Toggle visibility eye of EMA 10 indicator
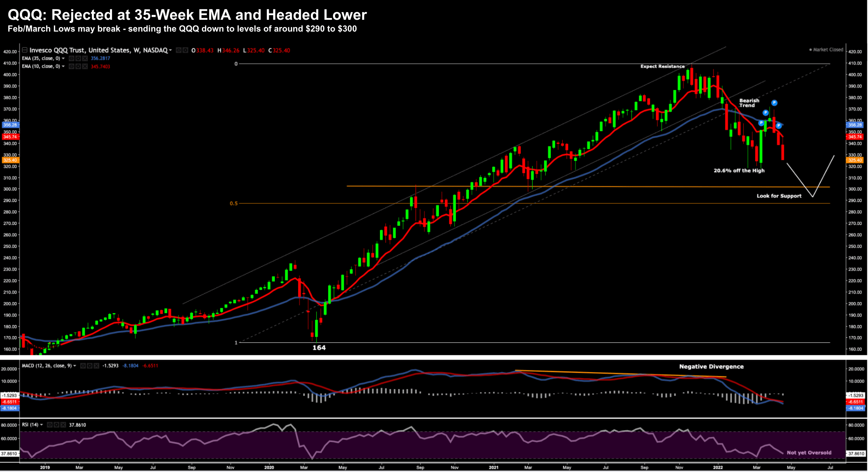The height and width of the screenshot is (472, 868). [71, 66]
